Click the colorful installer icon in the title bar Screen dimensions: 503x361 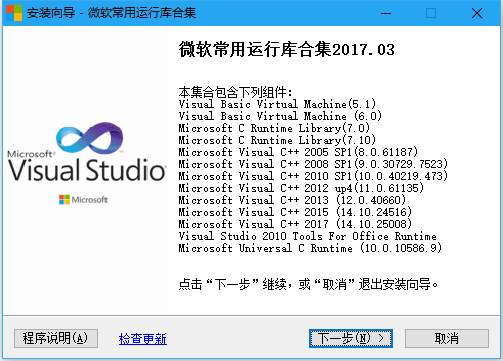point(14,13)
